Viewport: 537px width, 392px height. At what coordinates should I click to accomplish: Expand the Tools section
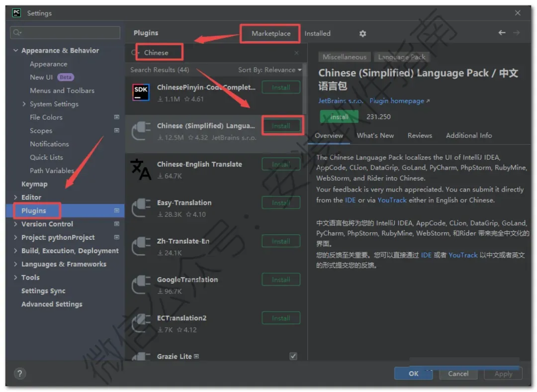click(15, 277)
